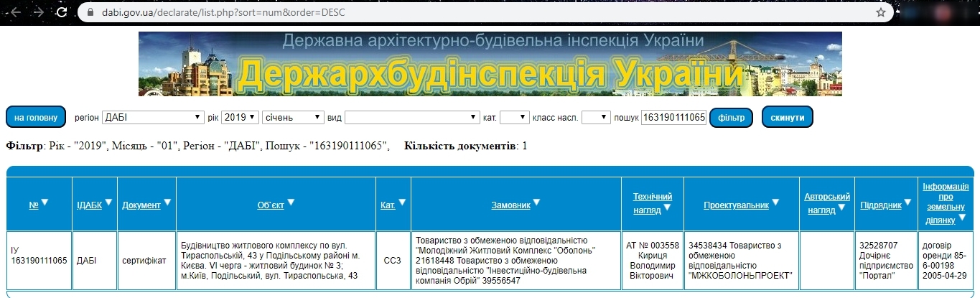This screenshot has height=298, width=980.
Task: Sort by the ІДАБК column header
Action: click(90, 205)
